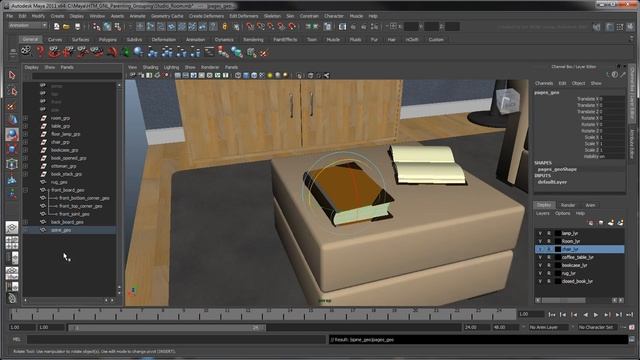Toggle visibility V of Room_lyr layer
The height and width of the screenshot is (360, 640).
click(x=540, y=241)
